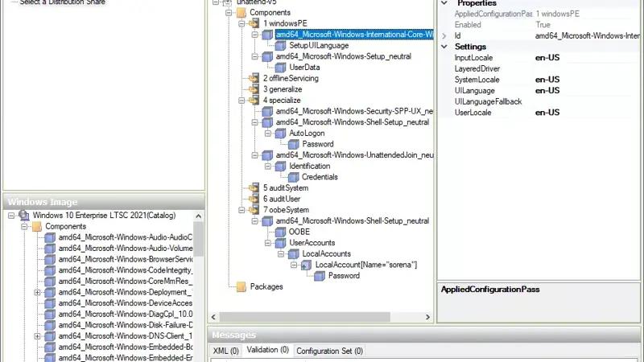Image resolution: width=644 pixels, height=362 pixels.
Task: Click the AutoLogon cube icon
Action: tap(280, 134)
